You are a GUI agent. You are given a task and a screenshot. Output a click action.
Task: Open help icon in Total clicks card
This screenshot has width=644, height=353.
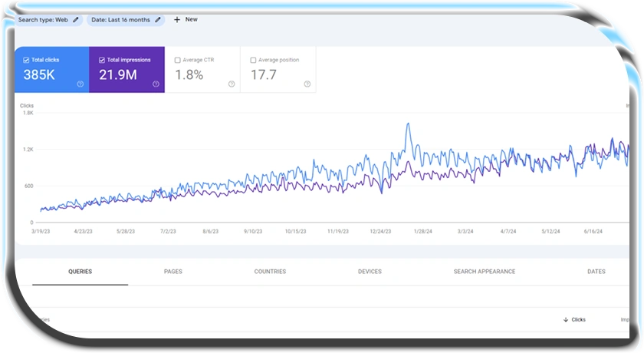[x=80, y=84]
